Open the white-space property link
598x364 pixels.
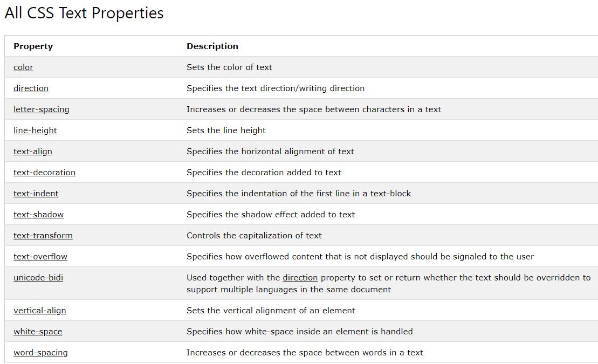pos(38,332)
